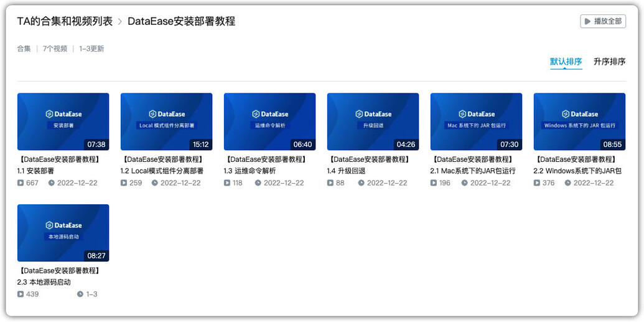Click the 08:27 duration badge
Image resolution: width=644 pixels, height=322 pixels.
pos(96,256)
